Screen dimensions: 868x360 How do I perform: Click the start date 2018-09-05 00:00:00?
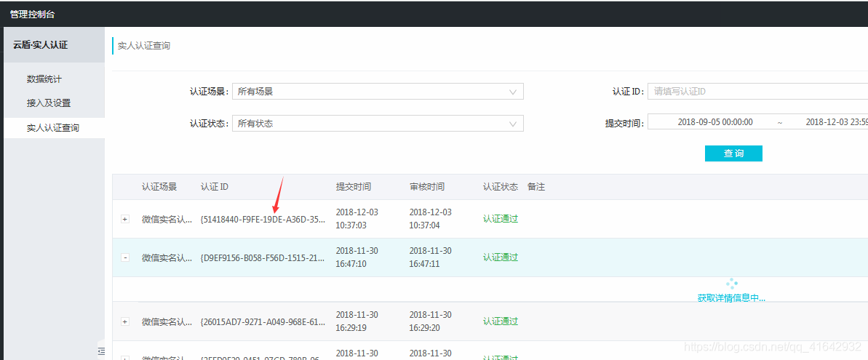tap(714, 121)
